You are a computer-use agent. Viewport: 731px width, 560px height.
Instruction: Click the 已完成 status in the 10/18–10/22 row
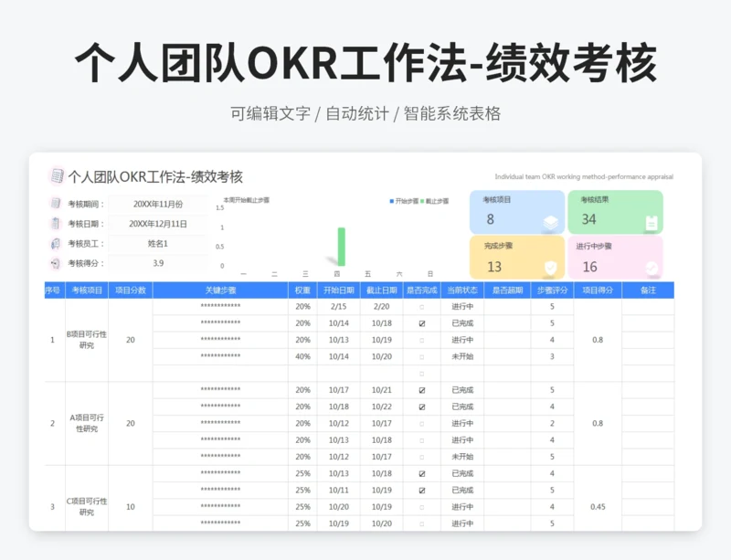(462, 407)
